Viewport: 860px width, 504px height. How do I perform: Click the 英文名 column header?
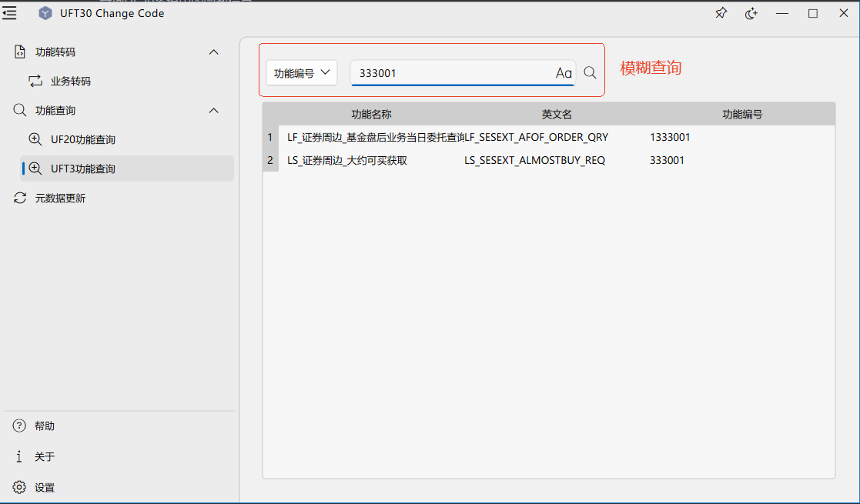click(x=557, y=114)
